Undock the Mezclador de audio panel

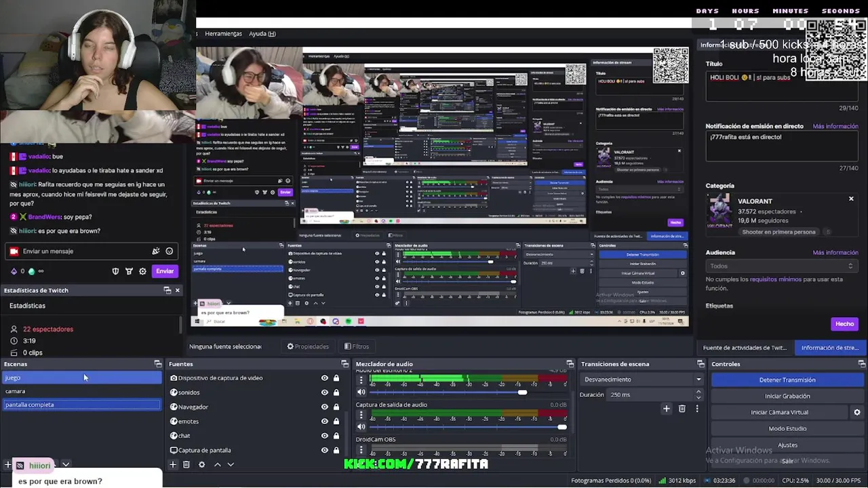pos(570,364)
